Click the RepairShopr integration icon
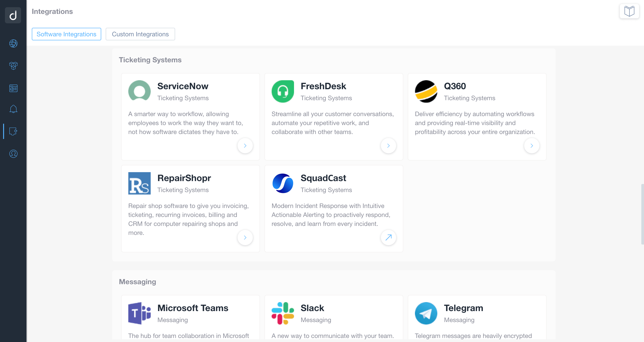This screenshot has width=644, height=342. 139,183
